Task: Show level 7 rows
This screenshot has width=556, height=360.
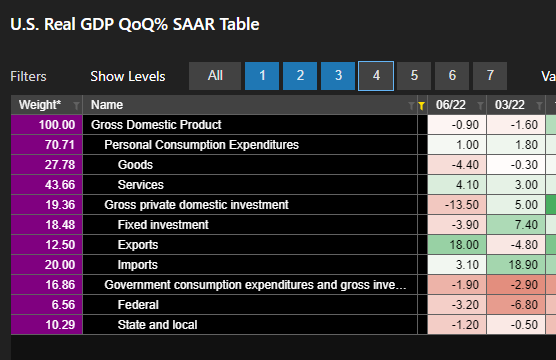Action: click(490, 76)
